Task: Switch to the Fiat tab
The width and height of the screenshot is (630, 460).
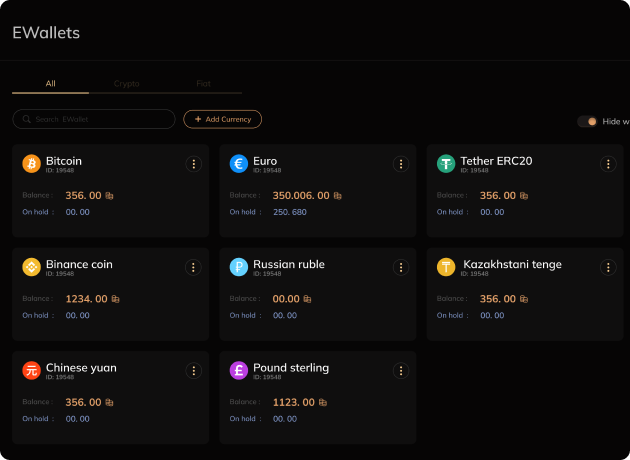Action: tap(204, 84)
